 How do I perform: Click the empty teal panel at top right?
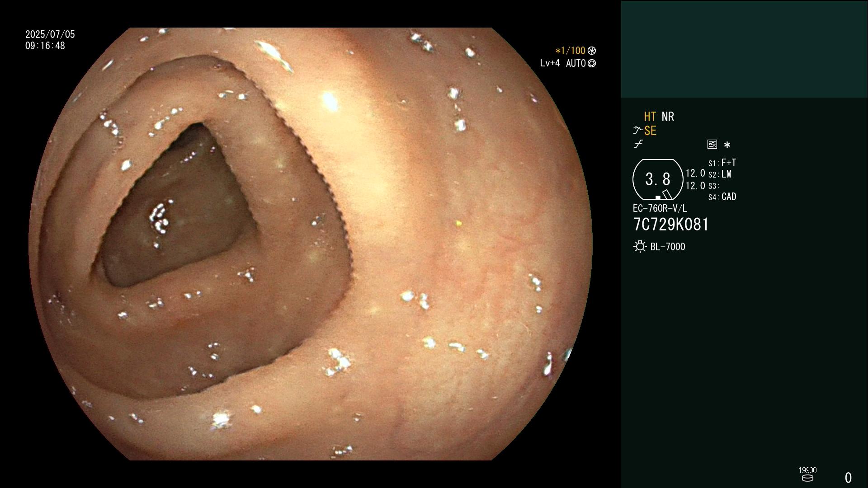coord(744,49)
